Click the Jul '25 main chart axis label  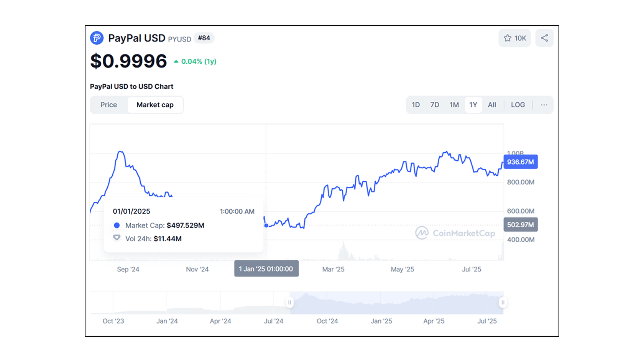tap(472, 269)
